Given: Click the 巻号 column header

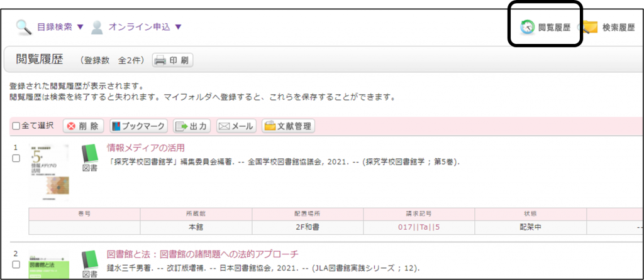Looking at the screenshot, I should click(85, 214).
